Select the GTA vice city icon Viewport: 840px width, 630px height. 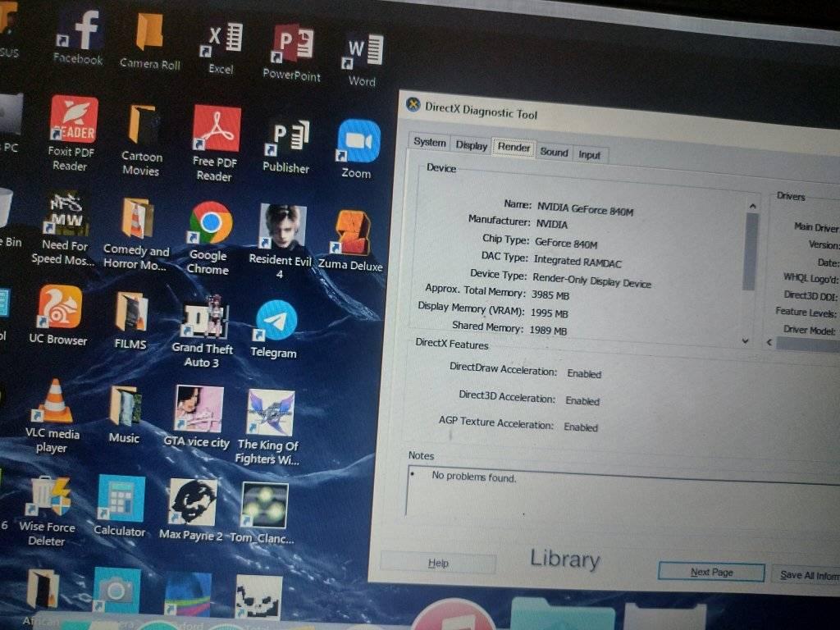198,417
